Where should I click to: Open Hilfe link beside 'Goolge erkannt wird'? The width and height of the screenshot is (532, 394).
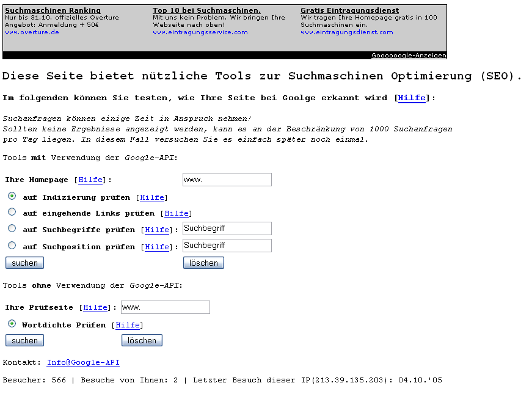[412, 98]
